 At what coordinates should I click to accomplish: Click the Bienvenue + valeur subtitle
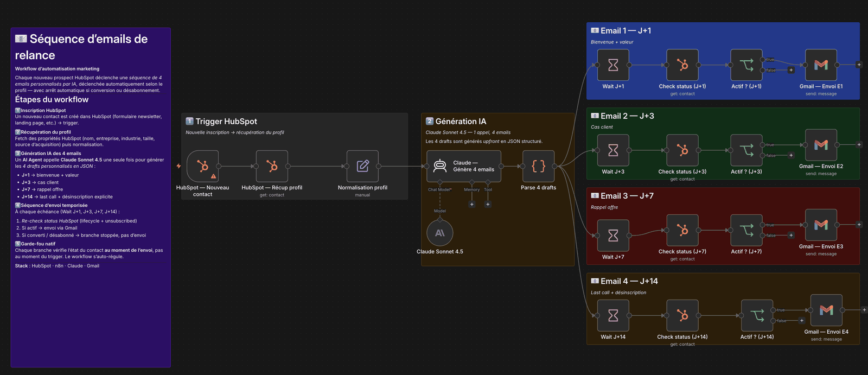pyautogui.click(x=612, y=42)
